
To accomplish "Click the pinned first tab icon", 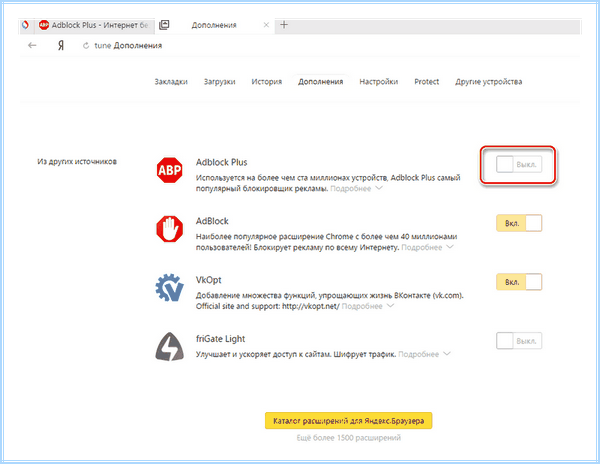I will [x=26, y=25].
